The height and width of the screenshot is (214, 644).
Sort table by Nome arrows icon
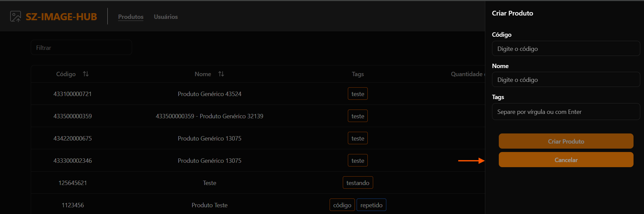pos(221,74)
